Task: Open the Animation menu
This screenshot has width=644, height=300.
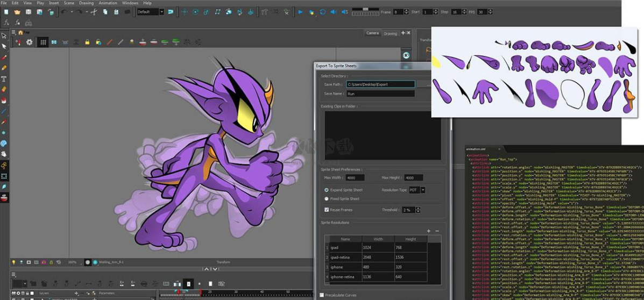Action: [x=107, y=3]
